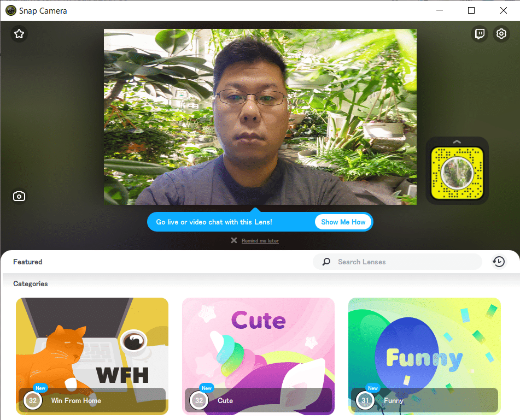The image size is (520, 420).
Task: Minimize the Snap Camera window
Action: click(440, 10)
